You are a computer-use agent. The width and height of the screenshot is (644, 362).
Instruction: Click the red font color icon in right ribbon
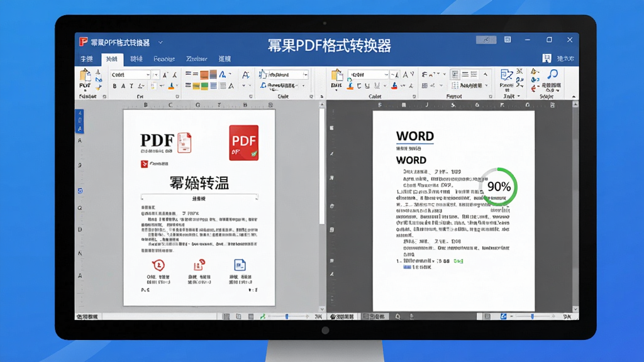pyautogui.click(x=394, y=85)
